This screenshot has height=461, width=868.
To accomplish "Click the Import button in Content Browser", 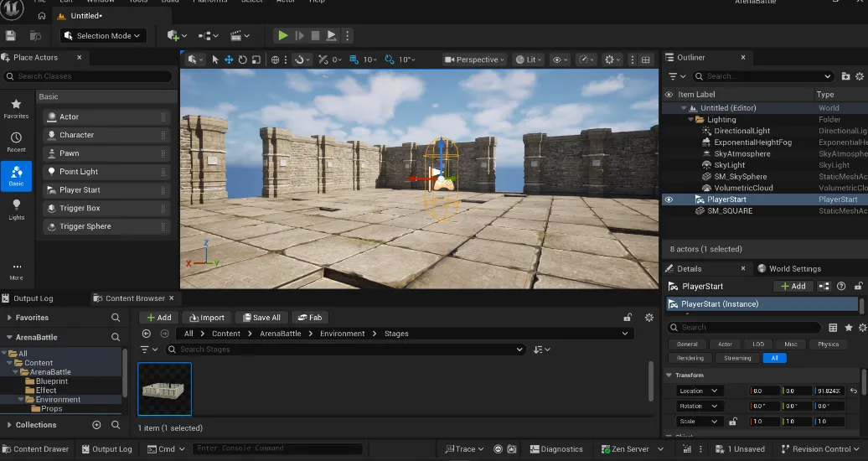I will click(206, 318).
